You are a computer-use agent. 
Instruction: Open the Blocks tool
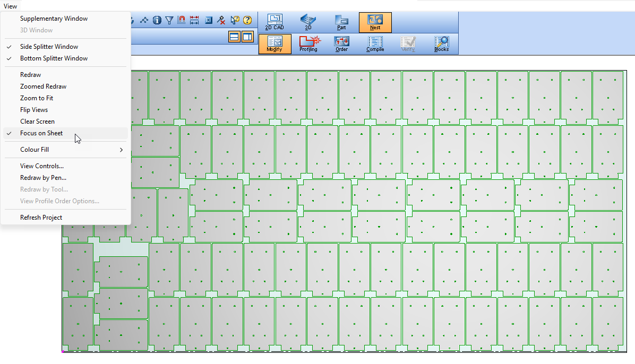click(x=441, y=44)
